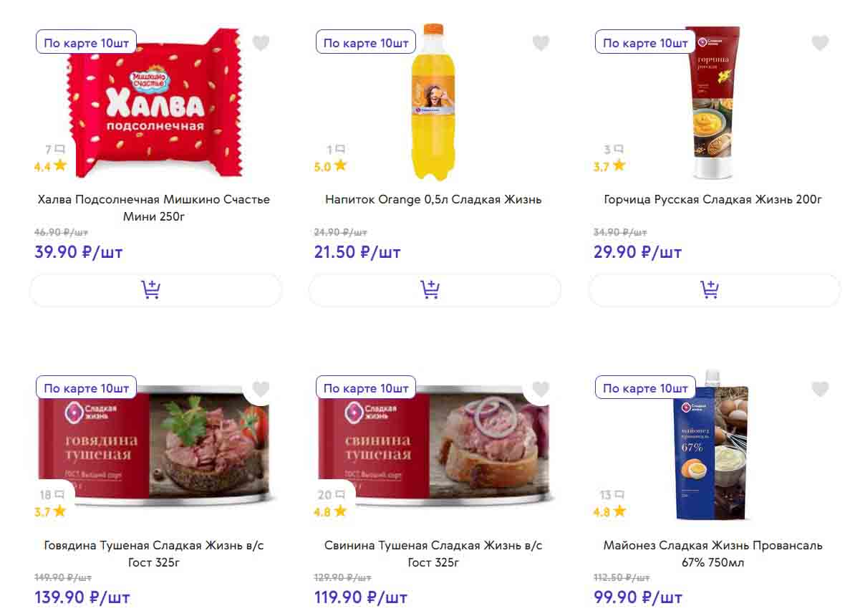Heart the Говядина Тушеная product
This screenshot has height=616, width=850.
coord(261,389)
